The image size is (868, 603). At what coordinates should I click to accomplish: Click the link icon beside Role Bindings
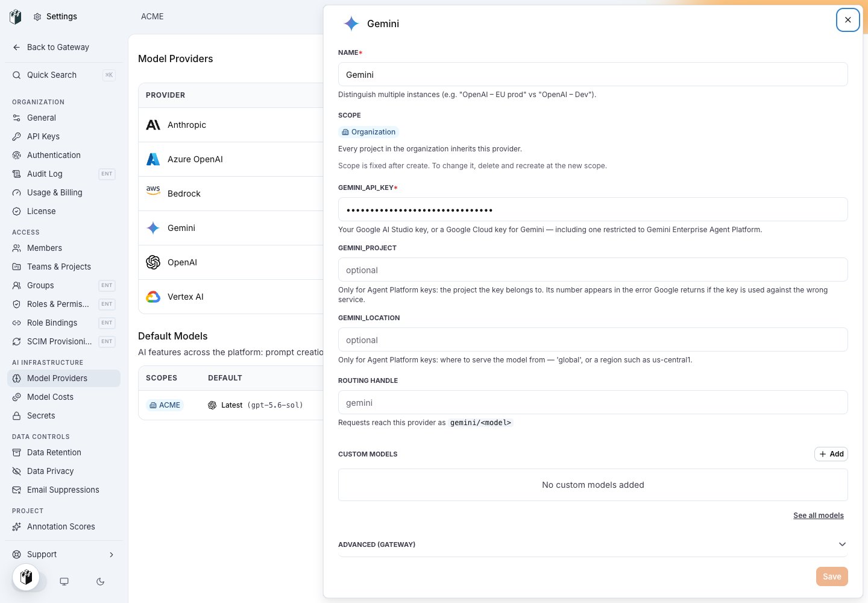click(17, 323)
